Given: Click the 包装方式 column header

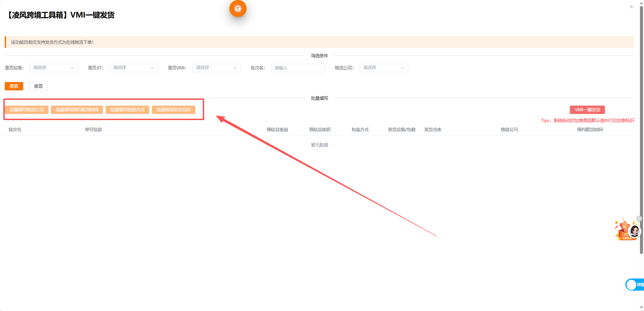Looking at the screenshot, I should [360, 130].
